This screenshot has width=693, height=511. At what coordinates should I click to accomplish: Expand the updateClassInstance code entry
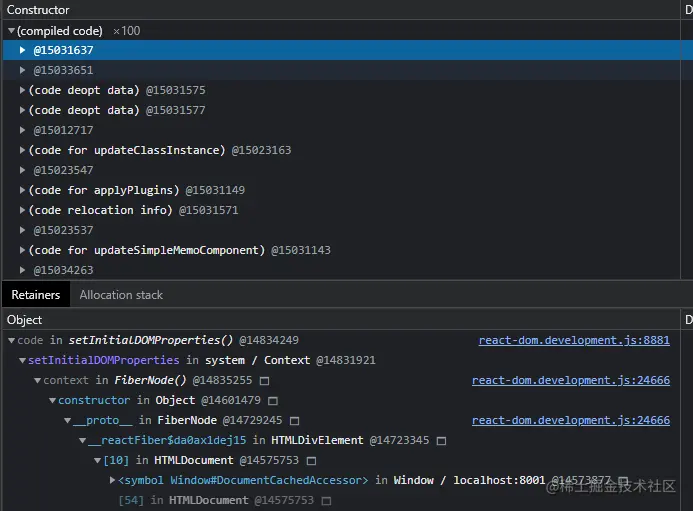pyautogui.click(x=23, y=150)
